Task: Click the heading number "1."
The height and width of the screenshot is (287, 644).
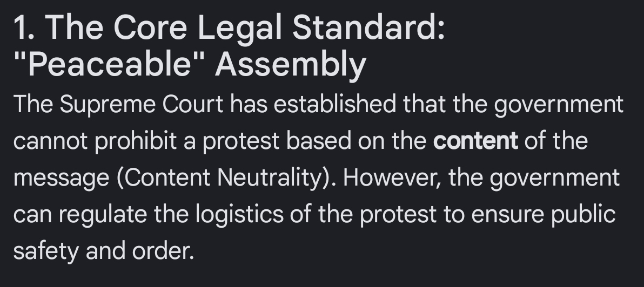Action: coord(24,27)
